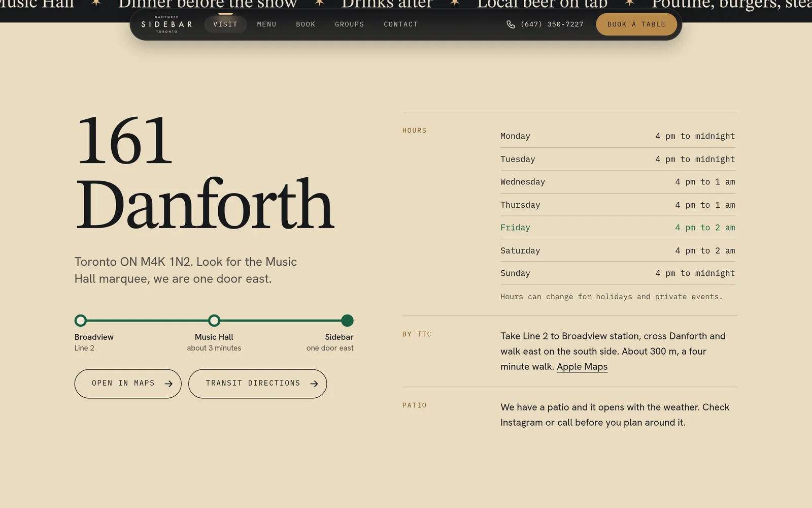Open the Visit nav item
The image size is (812, 508).
coord(225,24)
